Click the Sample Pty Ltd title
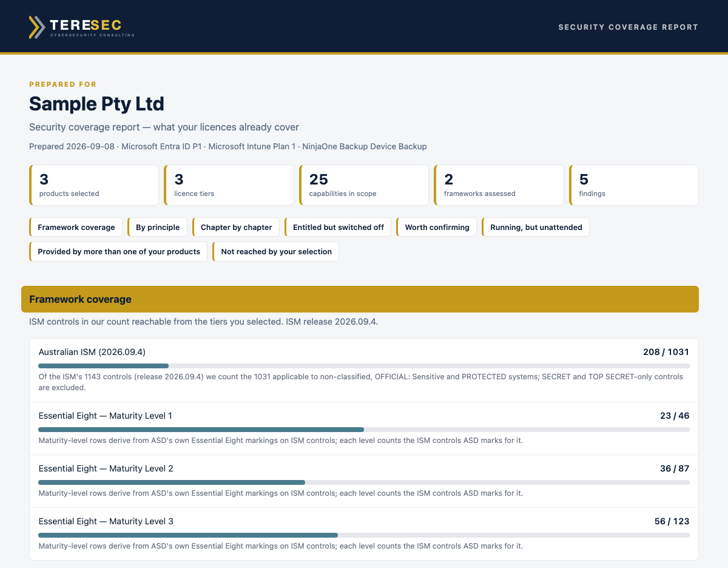The image size is (728, 568). (x=96, y=104)
